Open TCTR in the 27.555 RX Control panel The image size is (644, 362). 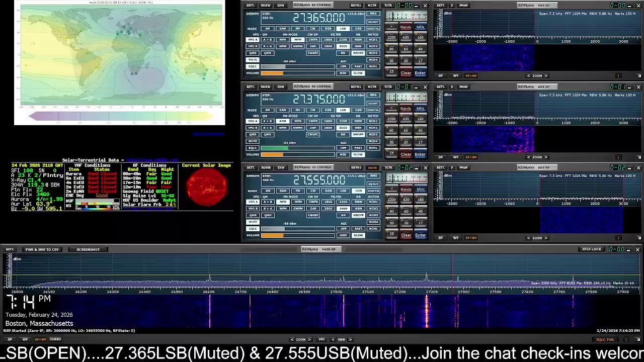pos(388,167)
